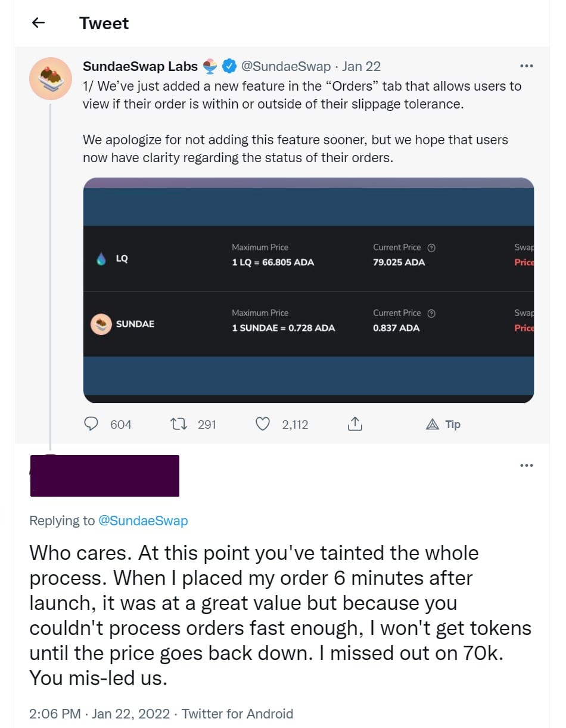Click Replying to @SundaeSwap link
The width and height of the screenshot is (566, 728).
coord(142,521)
